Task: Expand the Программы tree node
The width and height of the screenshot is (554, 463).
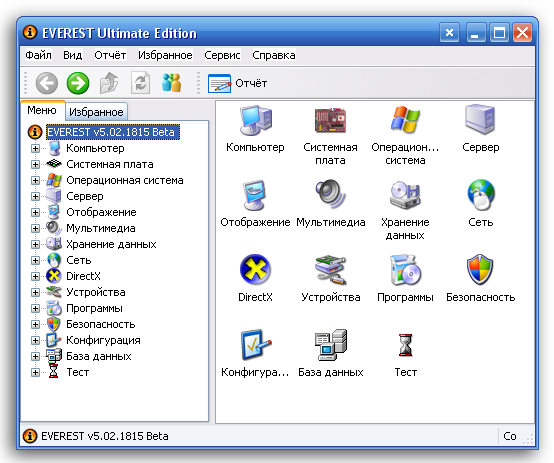Action: (35, 308)
